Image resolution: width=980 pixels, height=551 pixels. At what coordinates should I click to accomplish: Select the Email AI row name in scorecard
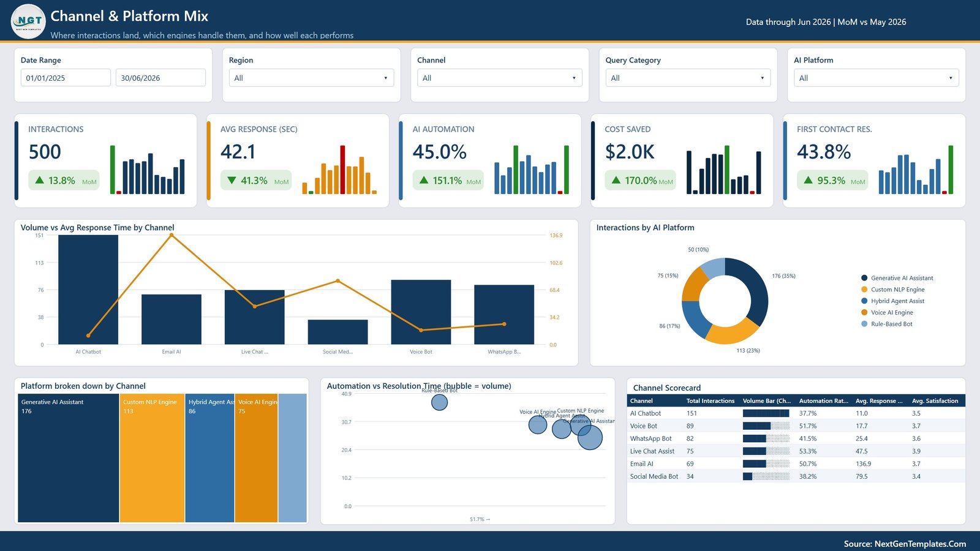(642, 464)
